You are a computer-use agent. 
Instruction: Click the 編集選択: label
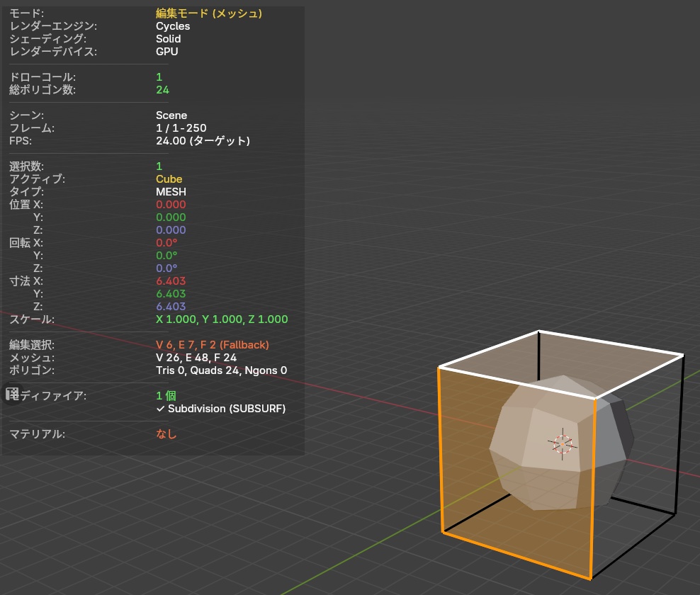32,345
